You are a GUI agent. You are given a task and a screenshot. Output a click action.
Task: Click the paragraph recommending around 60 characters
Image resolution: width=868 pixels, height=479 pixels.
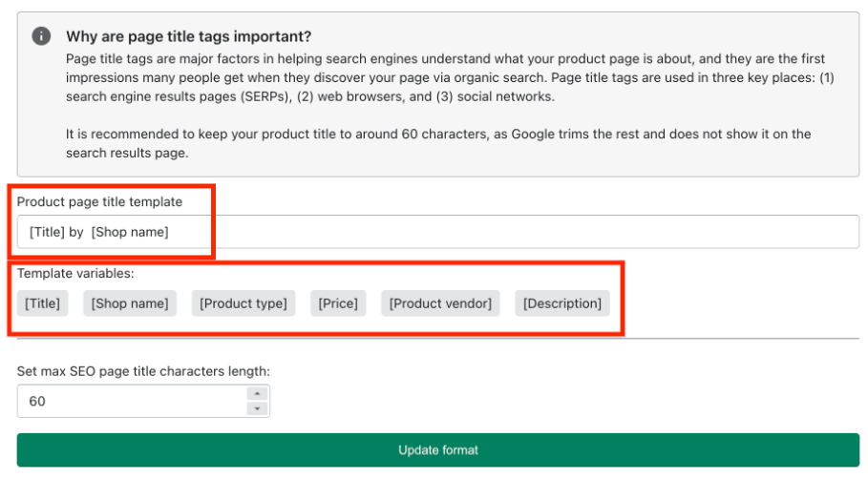[x=438, y=143]
